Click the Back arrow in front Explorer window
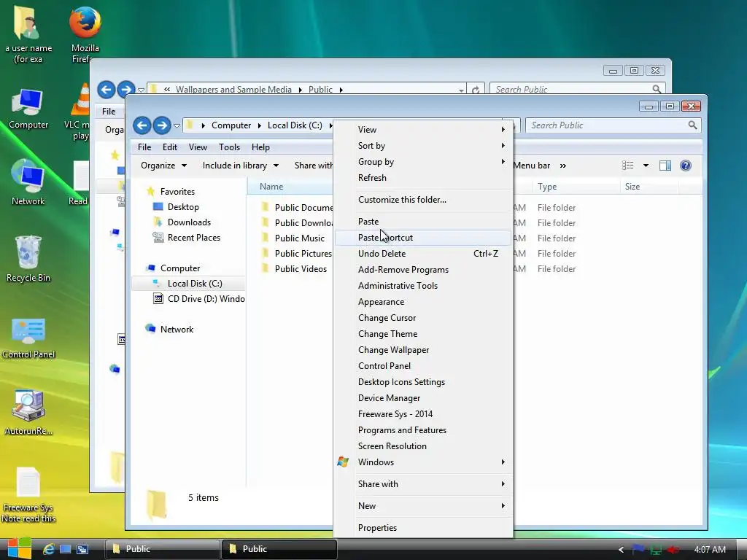Viewport: 747px width, 560px height. click(142, 125)
